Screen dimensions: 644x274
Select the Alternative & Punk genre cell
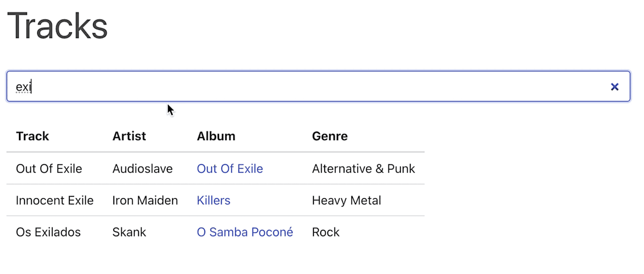pos(363,169)
